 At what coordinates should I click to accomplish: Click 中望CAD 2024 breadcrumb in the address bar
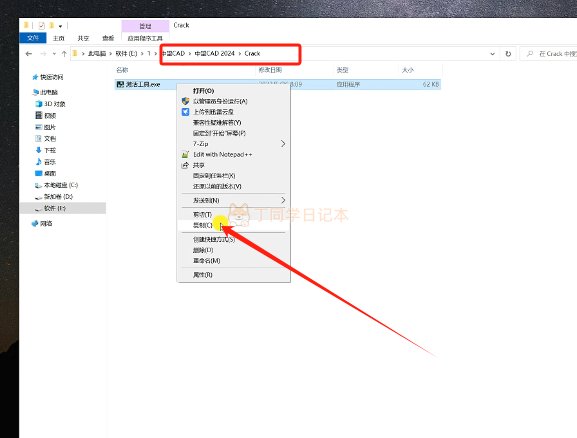(215, 54)
